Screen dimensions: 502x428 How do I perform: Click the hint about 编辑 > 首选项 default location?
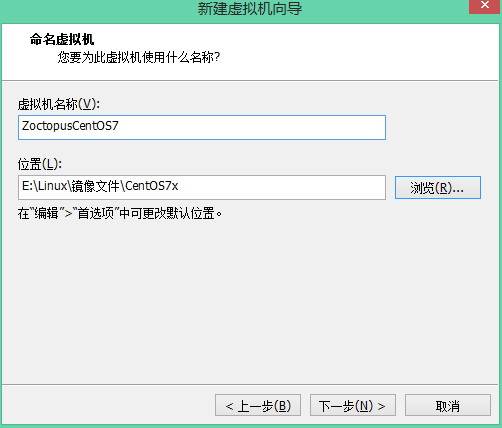pyautogui.click(x=120, y=213)
